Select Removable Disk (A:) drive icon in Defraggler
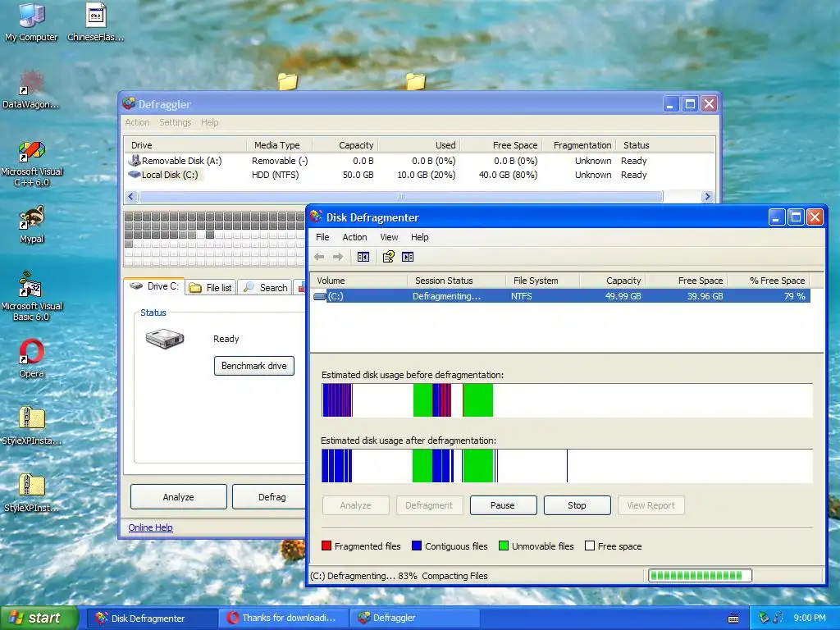The image size is (840, 630). coord(134,160)
